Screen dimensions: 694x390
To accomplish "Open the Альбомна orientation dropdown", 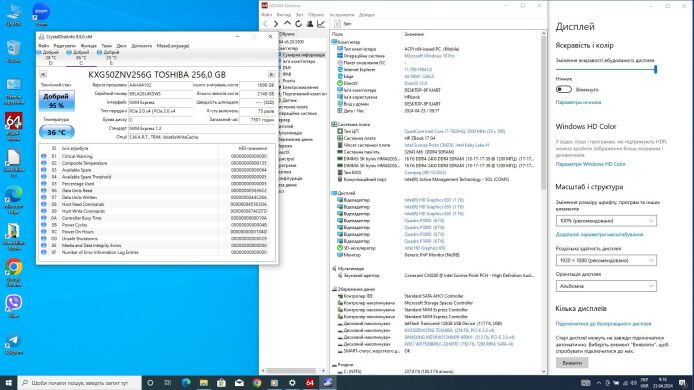I will click(606, 286).
